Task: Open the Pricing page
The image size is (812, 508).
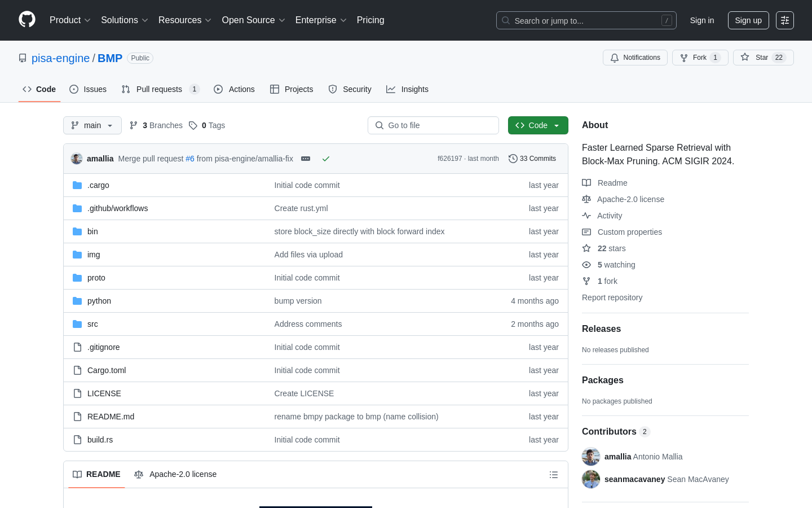Action: point(370,20)
